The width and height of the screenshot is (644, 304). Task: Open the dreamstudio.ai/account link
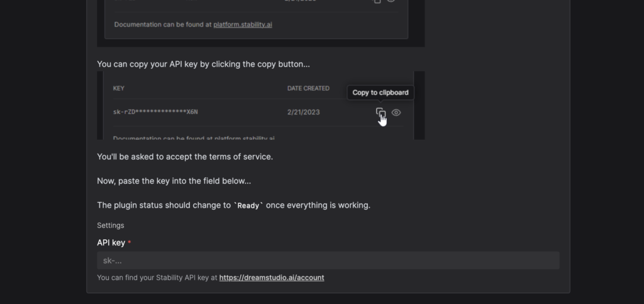(272, 278)
